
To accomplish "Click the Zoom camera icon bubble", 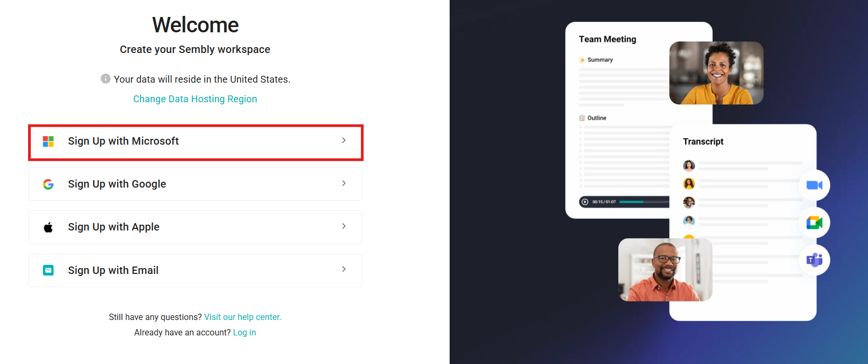I will click(814, 185).
